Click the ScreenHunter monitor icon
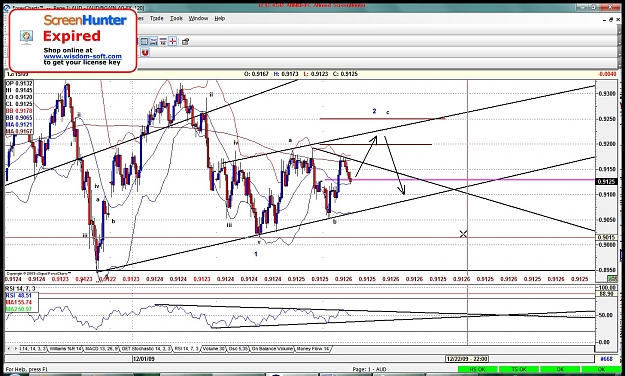Screen dimensions: 625x376 click(x=27, y=37)
